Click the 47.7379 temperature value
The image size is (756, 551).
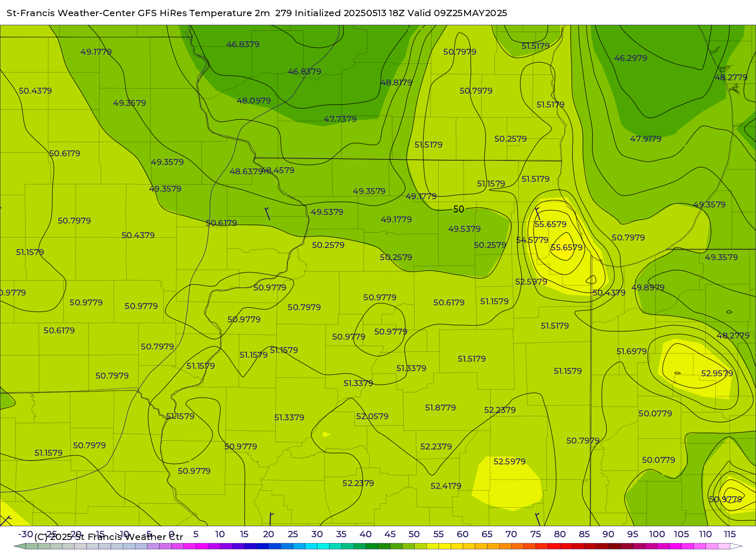(x=340, y=119)
